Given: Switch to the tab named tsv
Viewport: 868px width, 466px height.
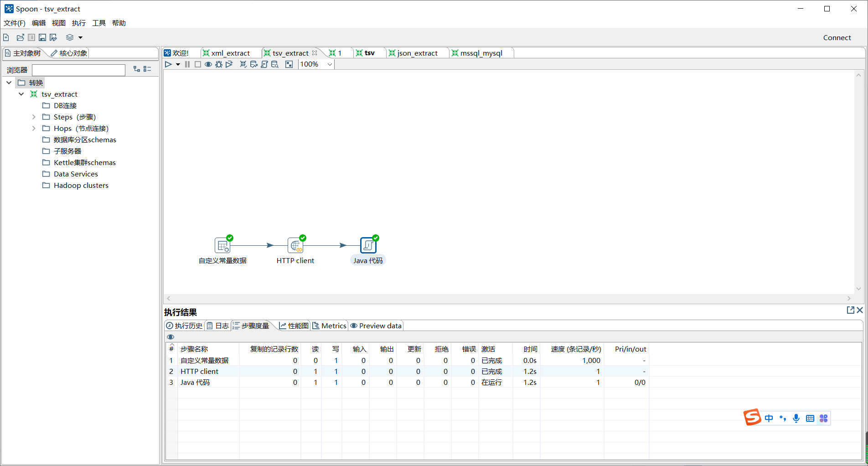Looking at the screenshot, I should [x=365, y=53].
